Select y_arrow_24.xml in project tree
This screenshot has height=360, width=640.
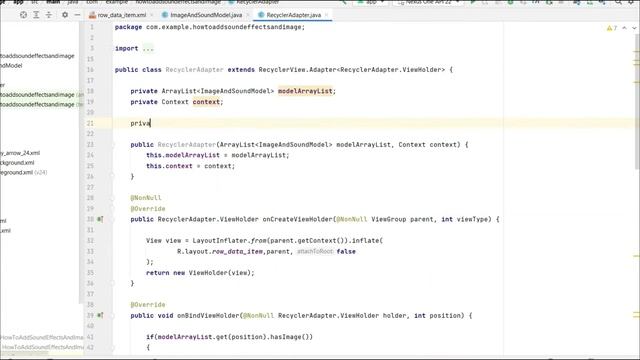point(20,153)
